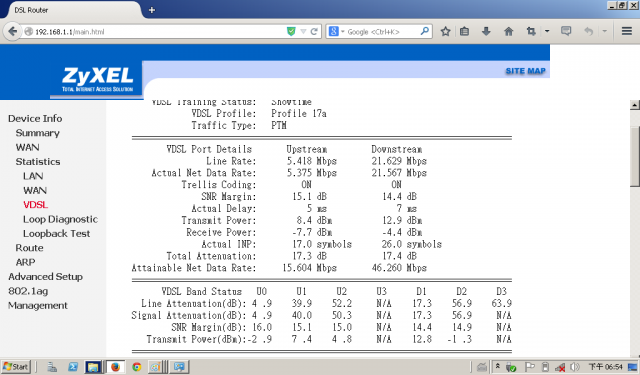Open ARP page

coord(25,262)
